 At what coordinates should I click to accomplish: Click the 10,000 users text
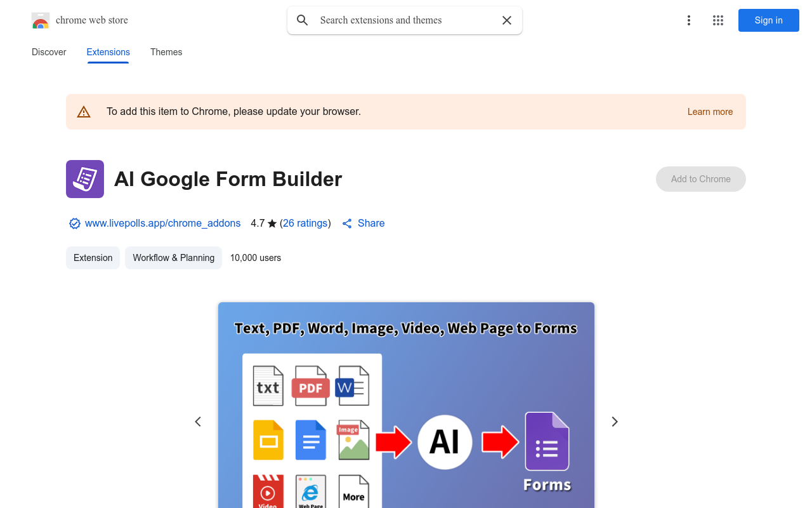(256, 258)
